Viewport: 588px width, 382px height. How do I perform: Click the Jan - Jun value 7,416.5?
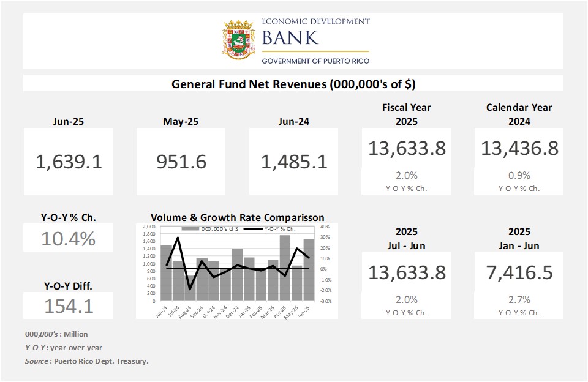pyautogui.click(x=519, y=272)
